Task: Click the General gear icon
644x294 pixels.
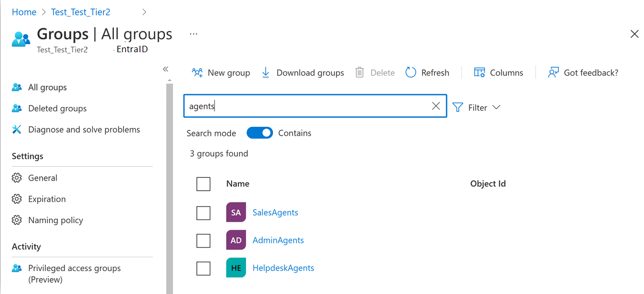Action: click(17, 178)
